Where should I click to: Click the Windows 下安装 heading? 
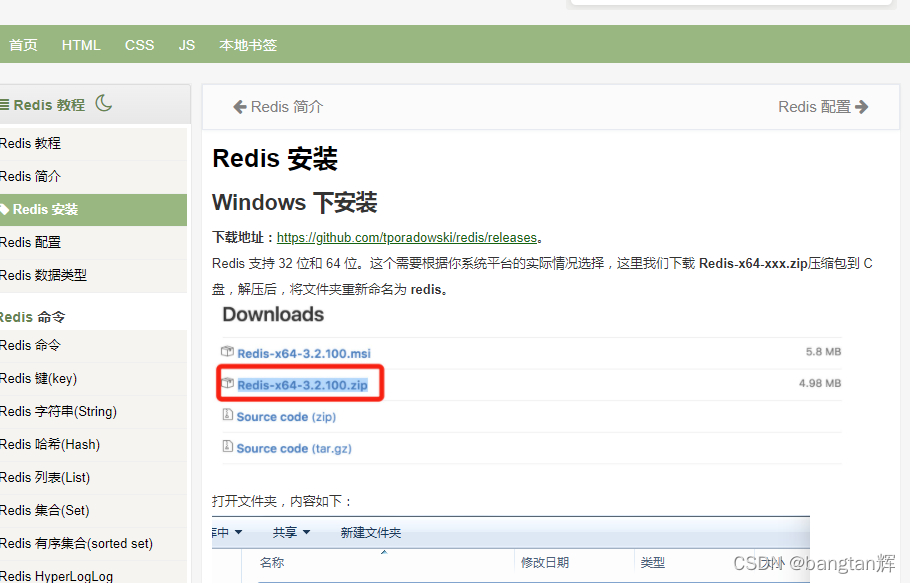pos(295,202)
